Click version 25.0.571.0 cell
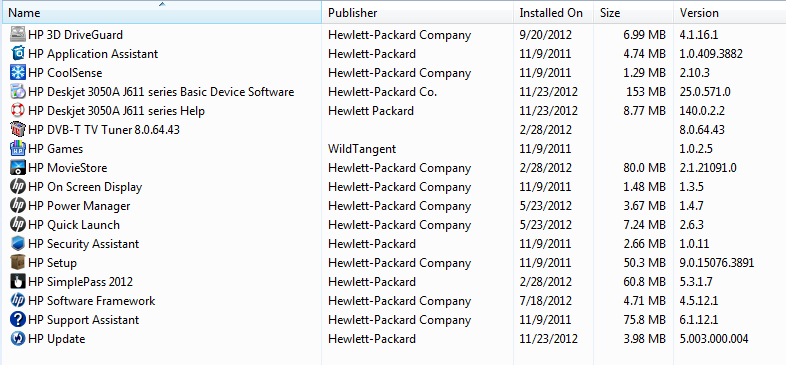Image resolution: width=786 pixels, height=365 pixels. (x=705, y=92)
